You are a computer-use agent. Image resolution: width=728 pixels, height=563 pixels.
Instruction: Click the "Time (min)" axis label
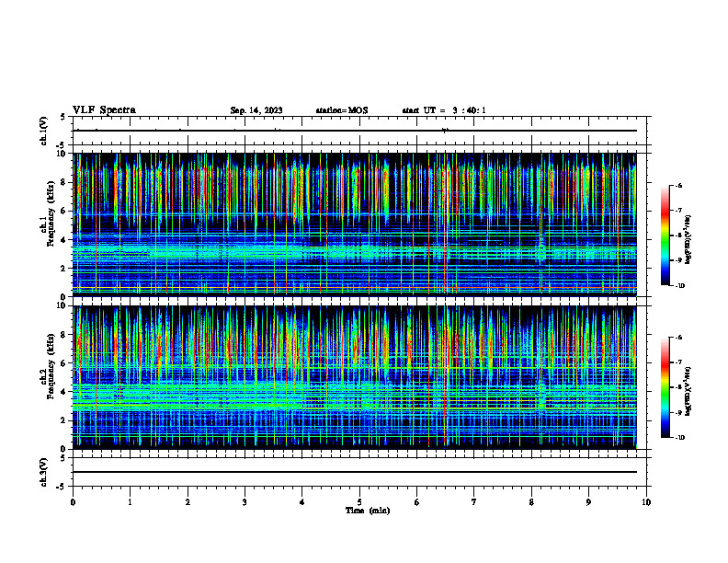tap(368, 511)
